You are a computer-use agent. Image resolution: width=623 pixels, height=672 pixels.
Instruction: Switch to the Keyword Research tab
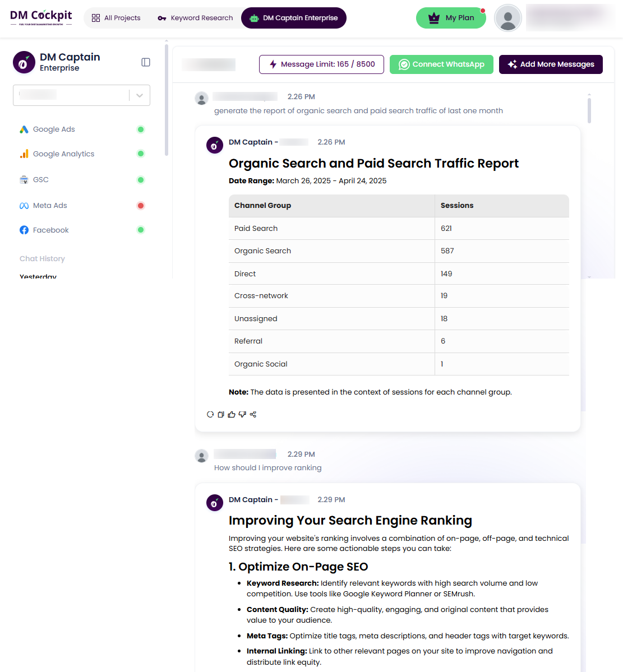196,18
